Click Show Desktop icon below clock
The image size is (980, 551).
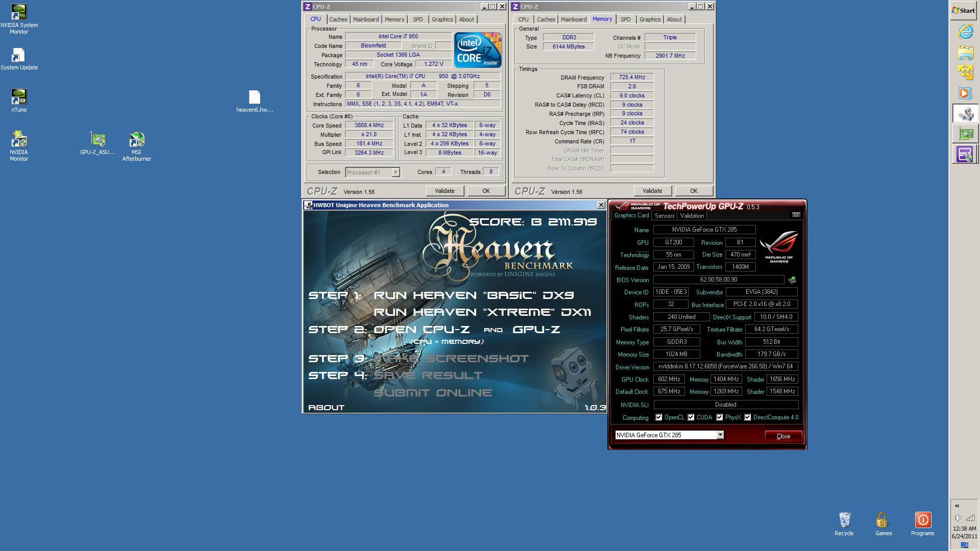click(964, 545)
